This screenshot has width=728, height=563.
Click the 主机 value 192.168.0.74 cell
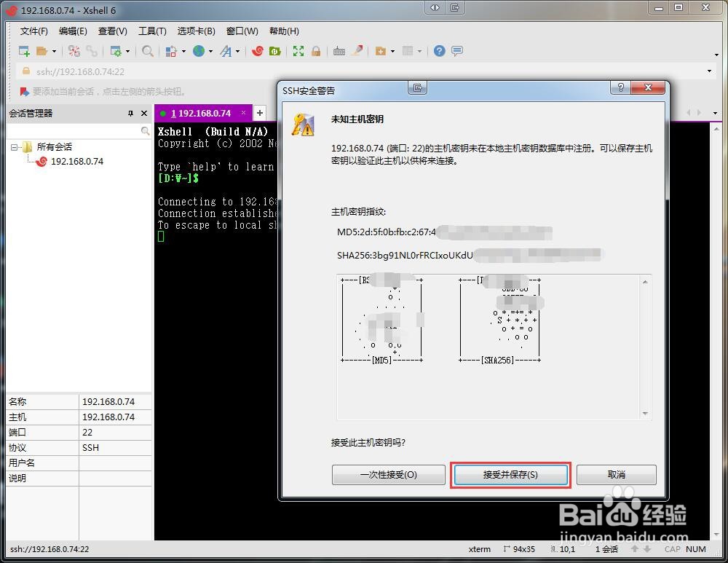tap(116, 417)
